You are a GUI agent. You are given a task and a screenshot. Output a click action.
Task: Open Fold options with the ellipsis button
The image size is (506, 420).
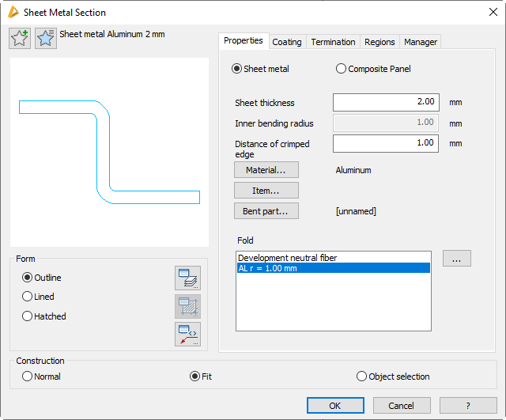(456, 259)
